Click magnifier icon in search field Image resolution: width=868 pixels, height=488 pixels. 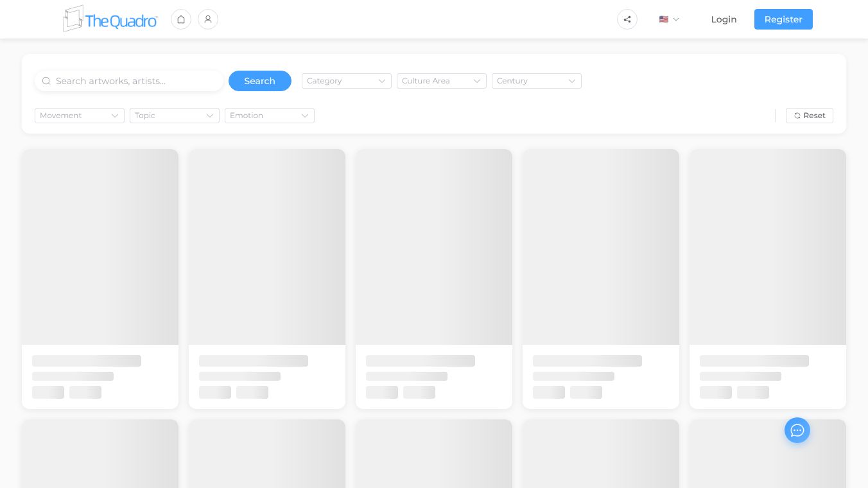click(x=46, y=81)
